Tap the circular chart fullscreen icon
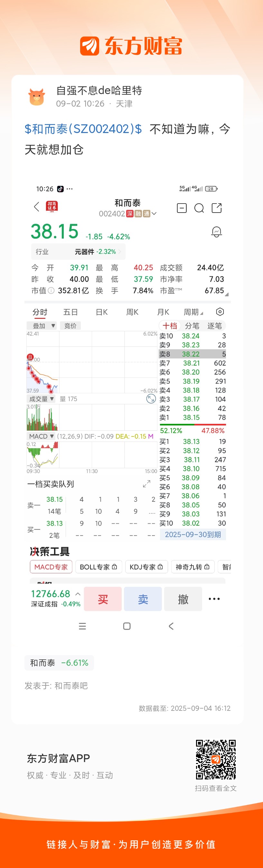This screenshot has width=263, height=868. [151, 399]
